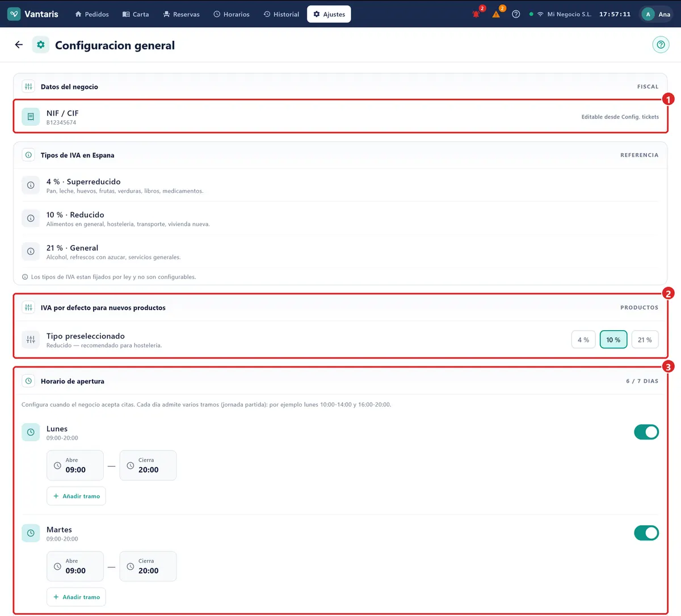The image size is (681, 616).
Task: Click the Tipo preseleccionado sliders icon
Action: [31, 340]
